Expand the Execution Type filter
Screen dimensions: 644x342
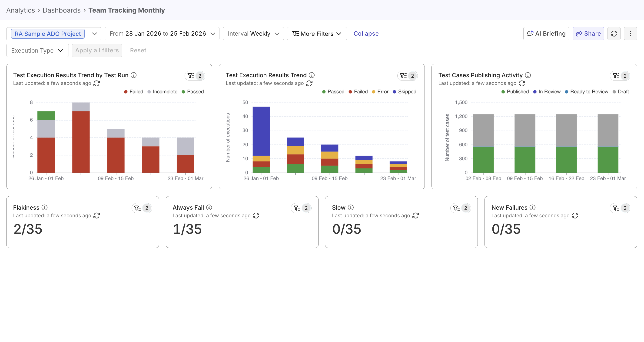pyautogui.click(x=37, y=50)
